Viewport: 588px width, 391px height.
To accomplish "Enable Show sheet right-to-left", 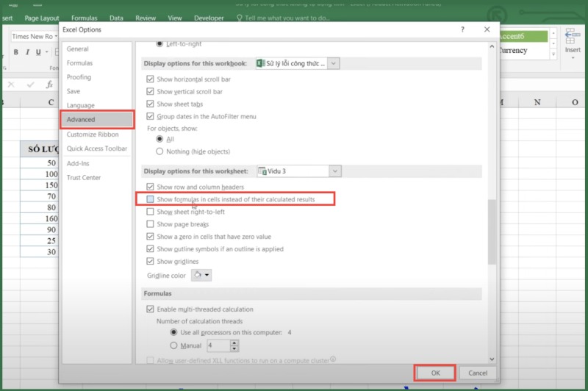I will [x=150, y=212].
